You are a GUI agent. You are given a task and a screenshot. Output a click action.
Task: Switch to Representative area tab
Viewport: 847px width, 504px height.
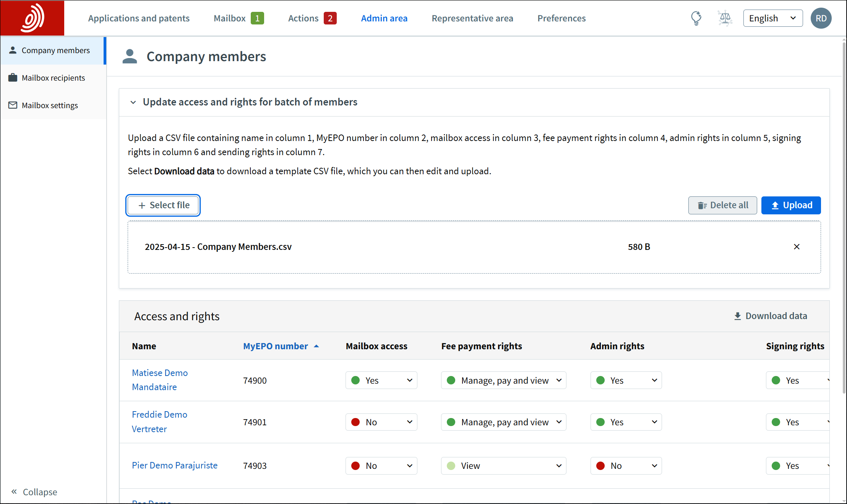pos(472,18)
